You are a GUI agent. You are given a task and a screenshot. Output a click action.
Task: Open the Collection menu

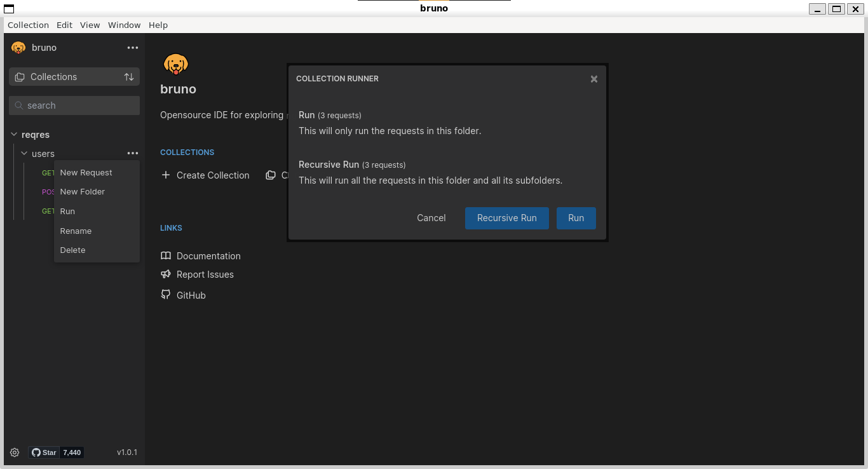tap(28, 25)
